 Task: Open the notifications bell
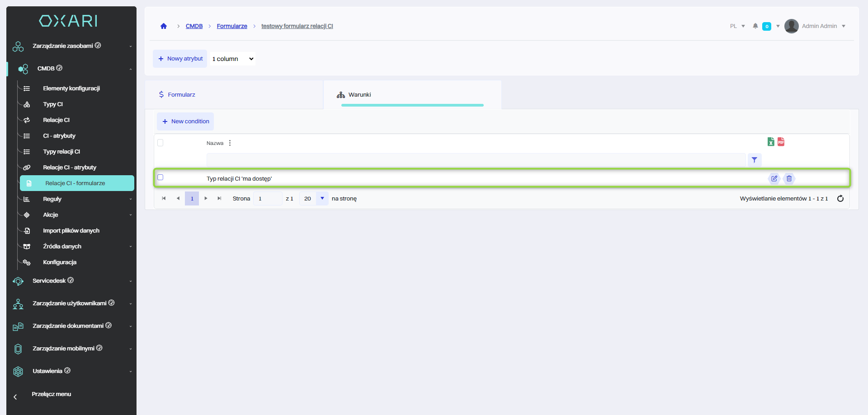(755, 26)
